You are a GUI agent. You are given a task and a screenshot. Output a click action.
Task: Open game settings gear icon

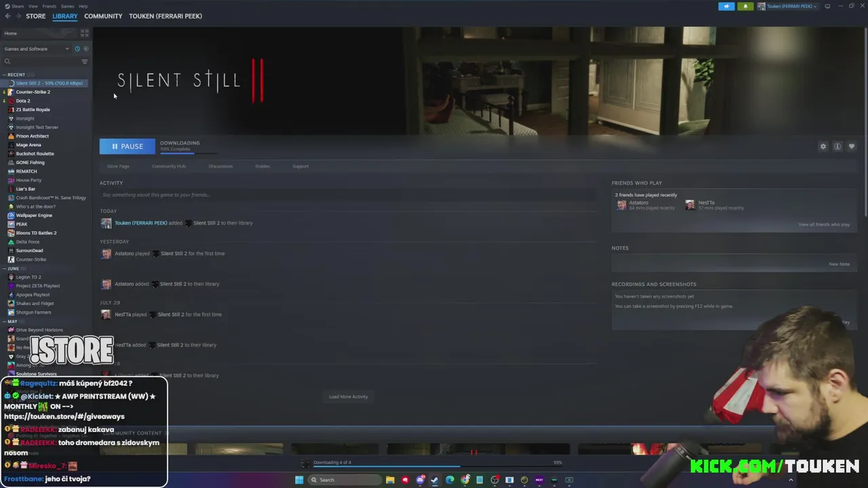coord(823,146)
